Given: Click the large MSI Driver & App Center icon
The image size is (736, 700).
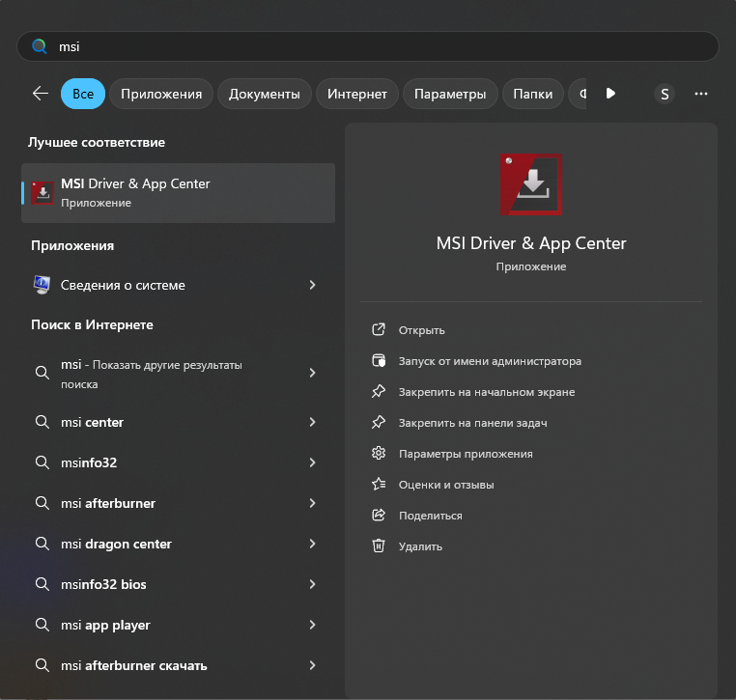Looking at the screenshot, I should click(530, 184).
